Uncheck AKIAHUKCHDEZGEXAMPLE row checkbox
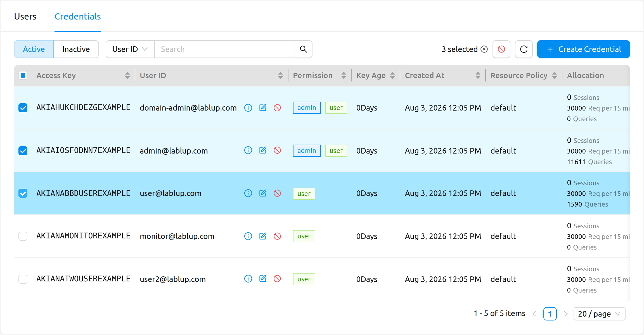The height and width of the screenshot is (335, 644). point(23,108)
